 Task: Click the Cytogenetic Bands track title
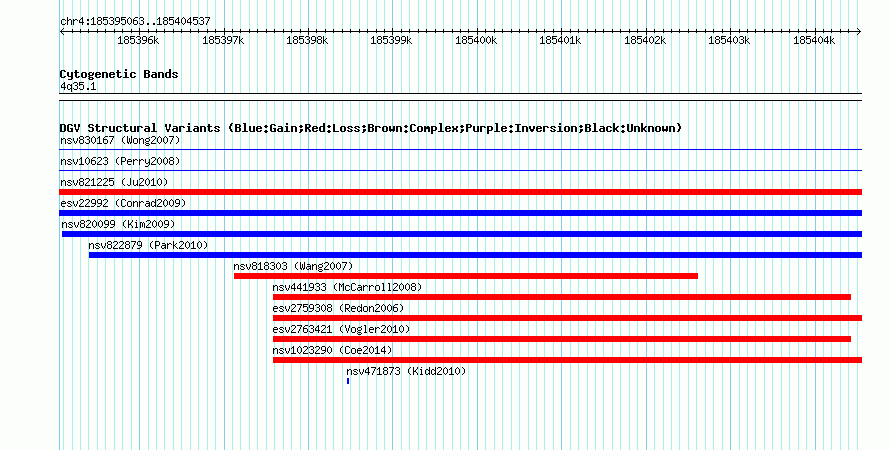[x=119, y=74]
